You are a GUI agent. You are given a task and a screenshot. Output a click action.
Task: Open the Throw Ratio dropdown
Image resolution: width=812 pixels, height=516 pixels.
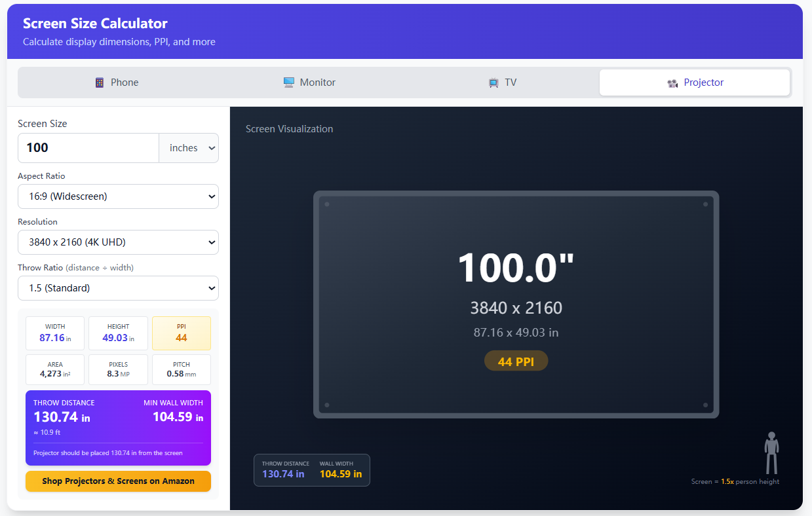pos(118,287)
